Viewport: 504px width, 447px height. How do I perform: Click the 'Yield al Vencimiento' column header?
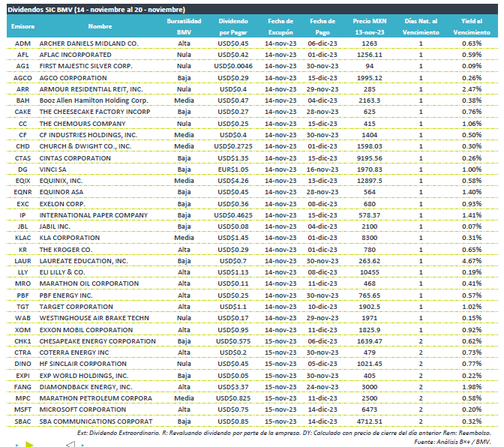coord(470,27)
